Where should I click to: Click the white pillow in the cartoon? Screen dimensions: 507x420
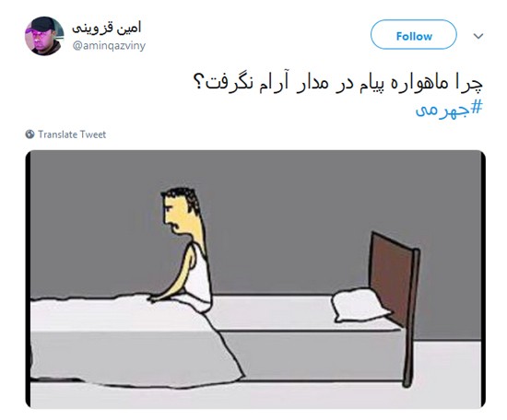[x=360, y=305]
